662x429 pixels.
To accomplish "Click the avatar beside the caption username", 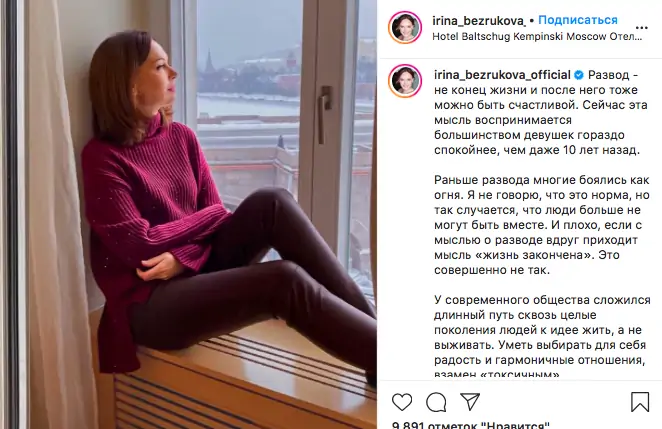I will click(405, 81).
